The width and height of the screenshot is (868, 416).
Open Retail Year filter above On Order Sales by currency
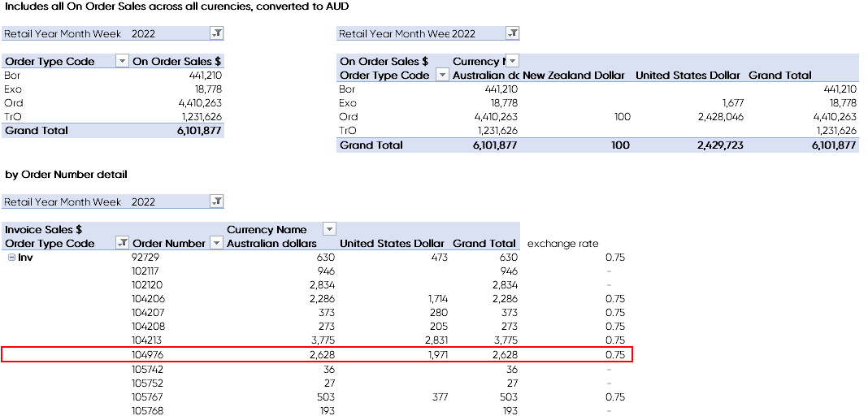(x=511, y=33)
